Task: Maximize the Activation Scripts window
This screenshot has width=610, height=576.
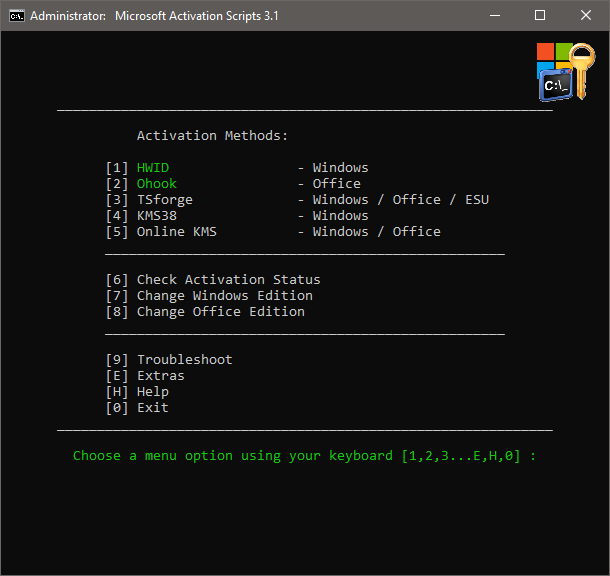Action: click(x=540, y=16)
